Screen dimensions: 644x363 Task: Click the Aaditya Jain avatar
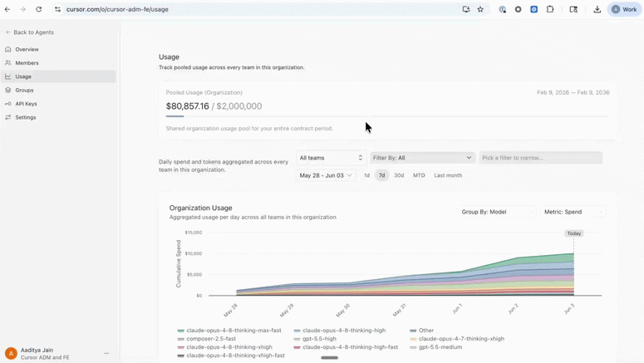(x=11, y=353)
